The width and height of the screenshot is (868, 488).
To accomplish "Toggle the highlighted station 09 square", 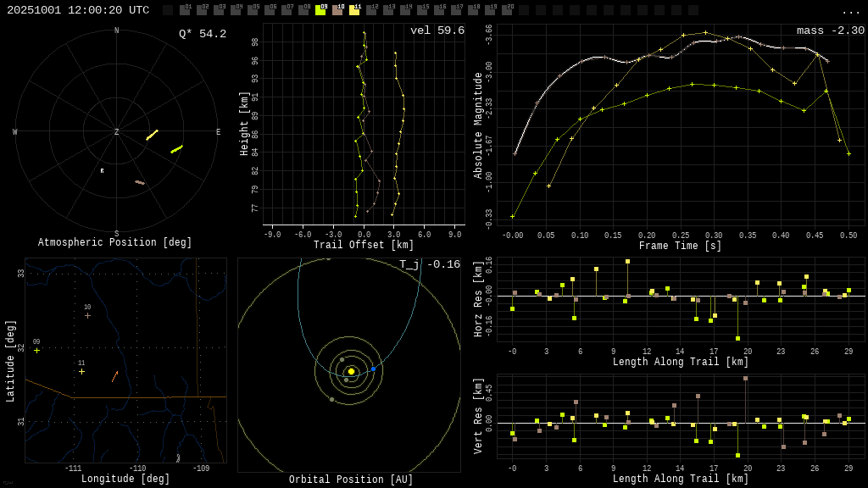I will click(x=320, y=10).
